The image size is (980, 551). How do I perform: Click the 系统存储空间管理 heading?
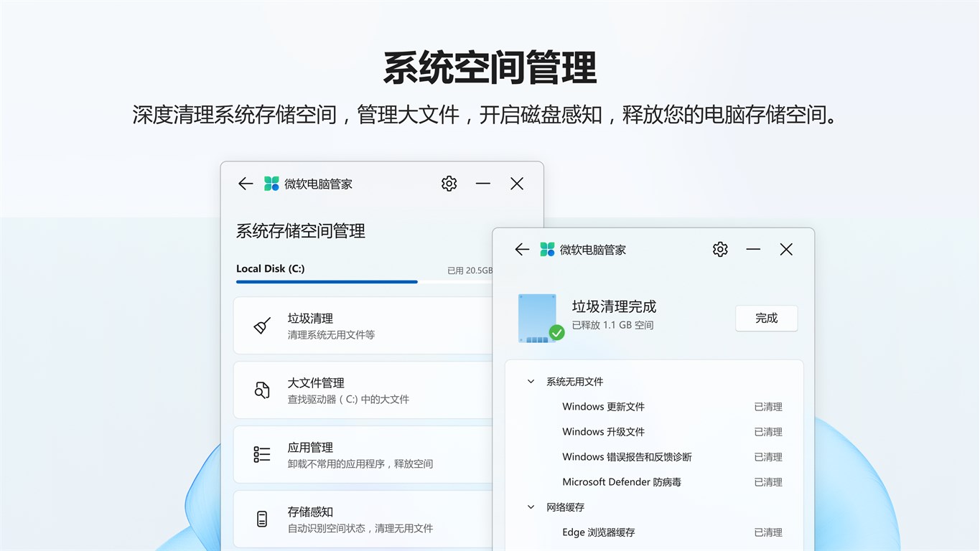coord(301,231)
